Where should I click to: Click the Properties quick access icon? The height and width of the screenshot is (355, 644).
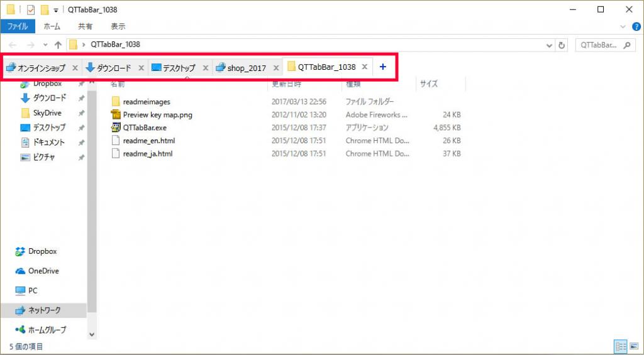[31, 9]
